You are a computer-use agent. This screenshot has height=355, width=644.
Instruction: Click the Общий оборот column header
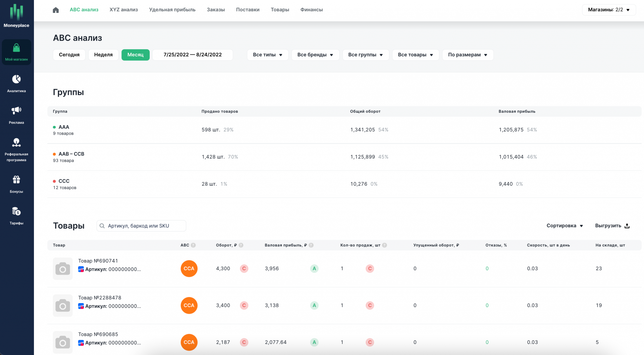click(365, 111)
